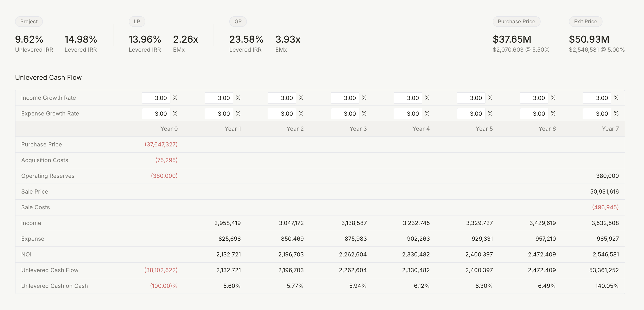
Task: Select the NOI row label
Action: pos(26,254)
